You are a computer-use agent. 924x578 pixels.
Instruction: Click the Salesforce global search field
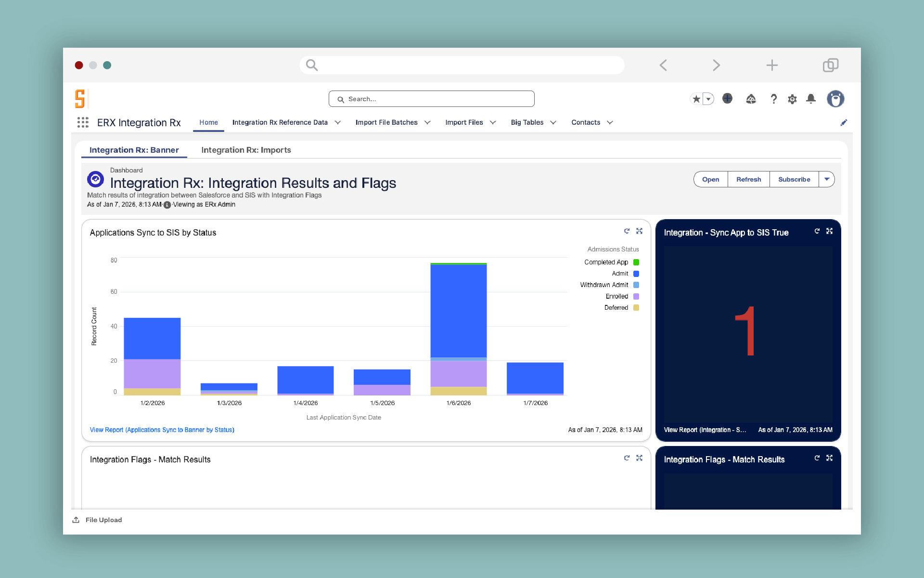(431, 99)
